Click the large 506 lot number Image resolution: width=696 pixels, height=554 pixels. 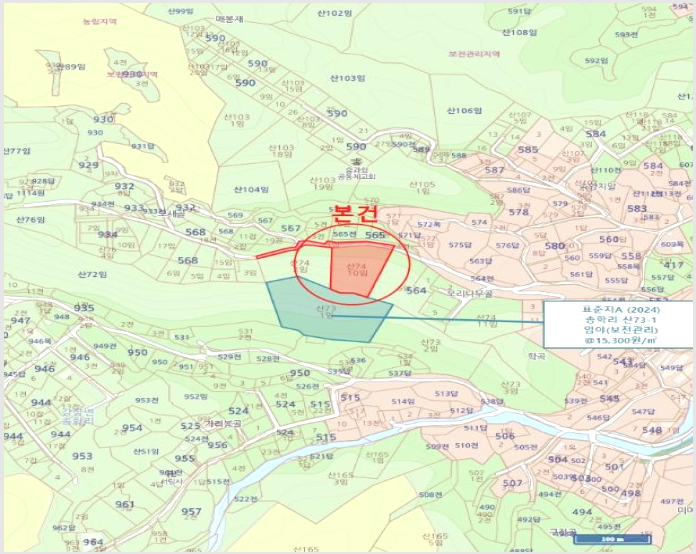click(x=505, y=435)
